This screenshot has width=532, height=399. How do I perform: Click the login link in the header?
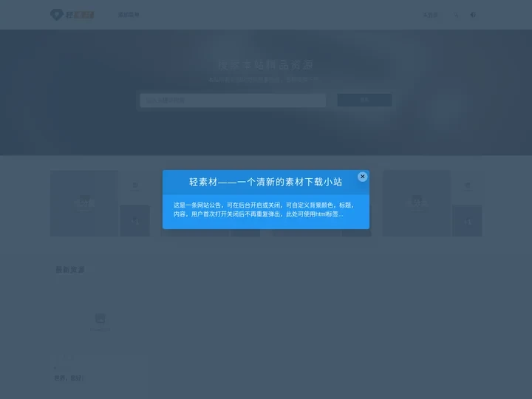pyautogui.click(x=430, y=15)
